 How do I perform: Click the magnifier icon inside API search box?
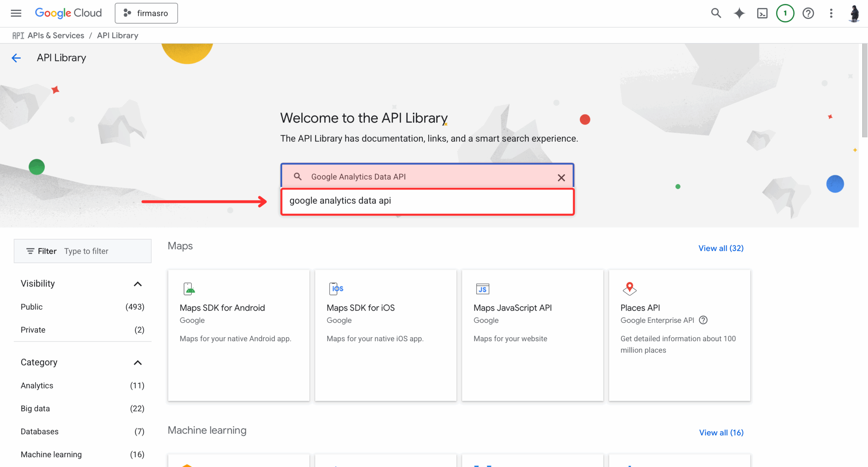coord(298,177)
